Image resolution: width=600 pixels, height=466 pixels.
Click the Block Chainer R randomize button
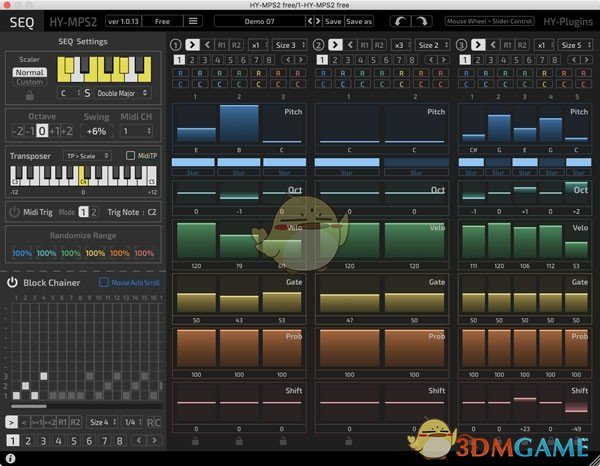click(150, 422)
